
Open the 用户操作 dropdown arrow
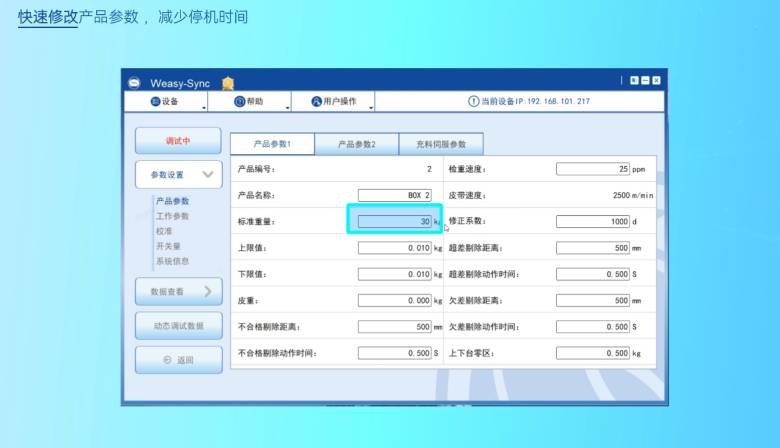370,107
